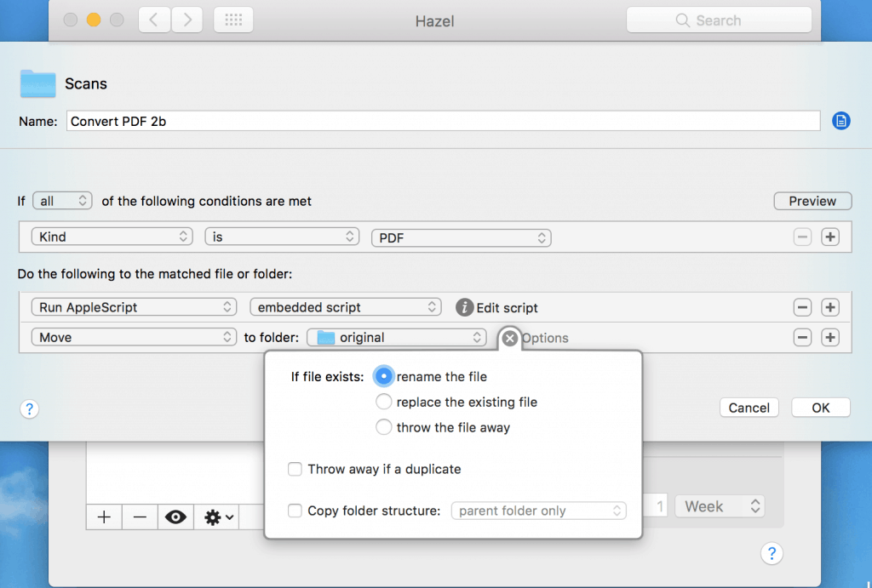Viewport: 872px width, 588px height.
Task: Click the yellow minimize window button
Action: click(94, 20)
